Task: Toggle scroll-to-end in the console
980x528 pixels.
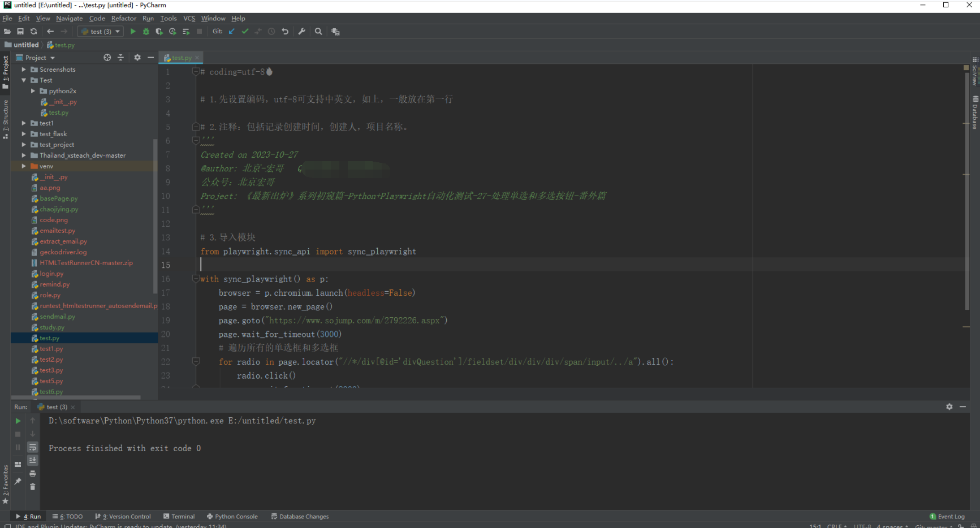Action: [x=33, y=460]
